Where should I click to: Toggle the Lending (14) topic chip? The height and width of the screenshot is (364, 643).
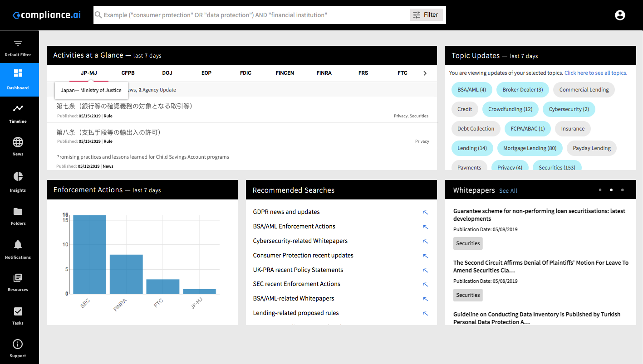click(472, 148)
